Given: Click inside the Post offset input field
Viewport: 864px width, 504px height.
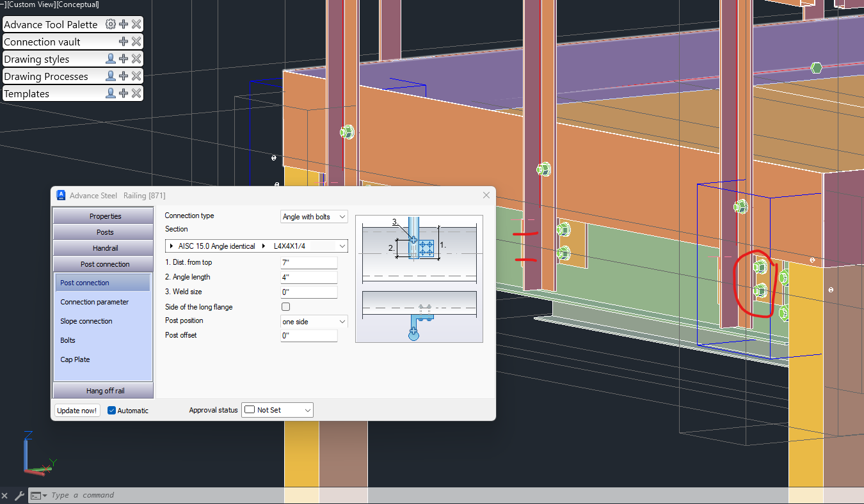Looking at the screenshot, I should click(x=308, y=335).
